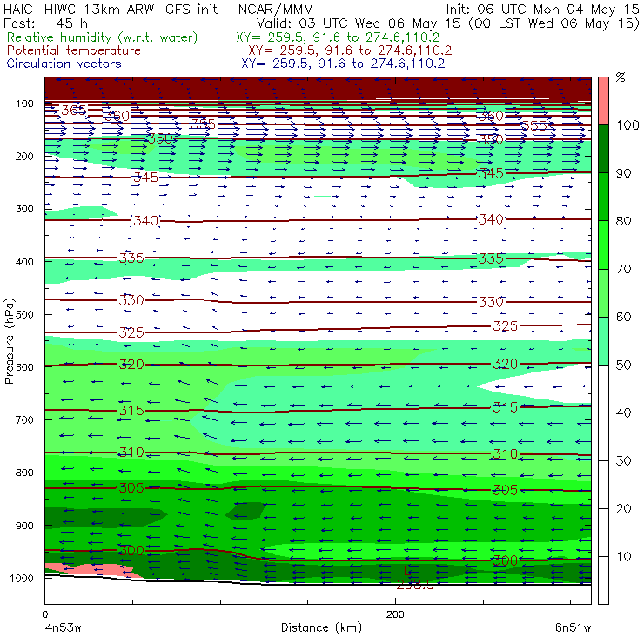The image size is (644, 644).
Task: Click the colorbar label '90'
Action: (x=624, y=173)
